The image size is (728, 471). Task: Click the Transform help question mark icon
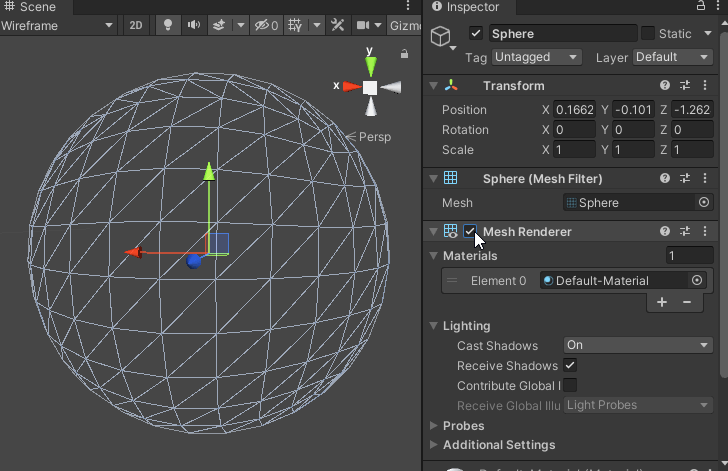[665, 86]
